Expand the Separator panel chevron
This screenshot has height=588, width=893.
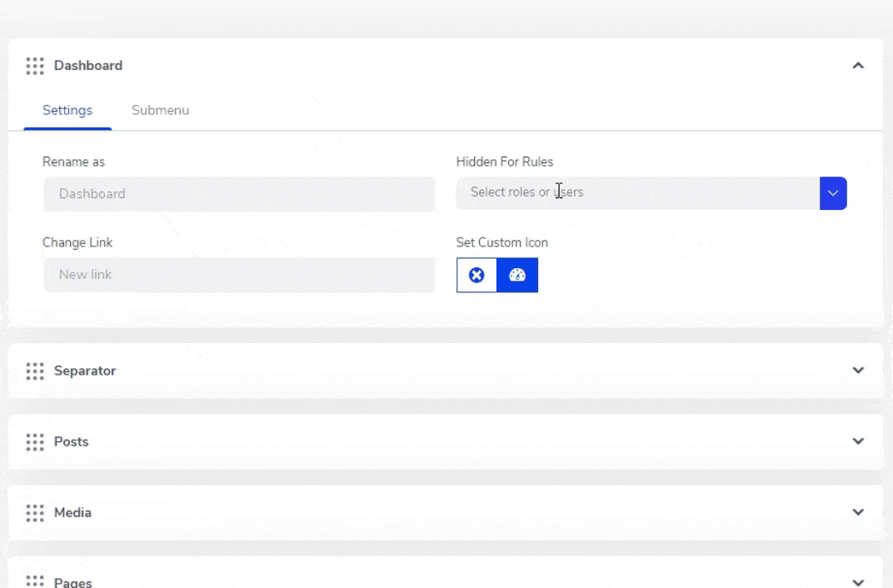pyautogui.click(x=858, y=370)
